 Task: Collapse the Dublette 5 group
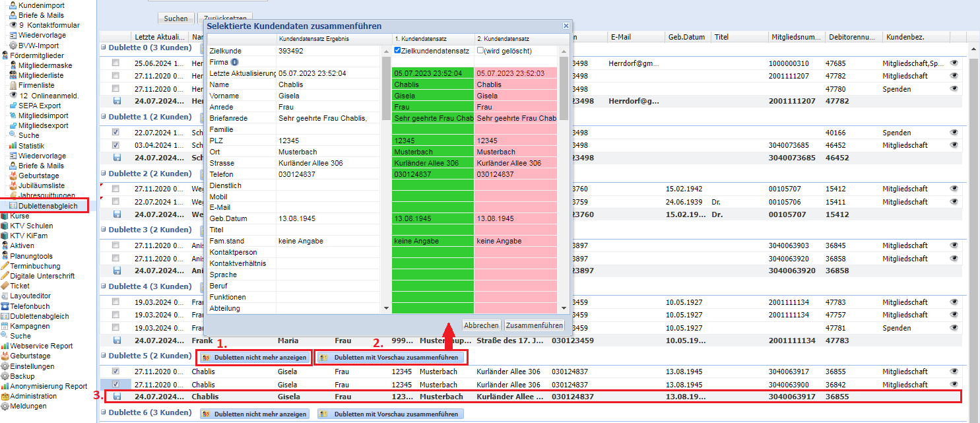coord(103,356)
